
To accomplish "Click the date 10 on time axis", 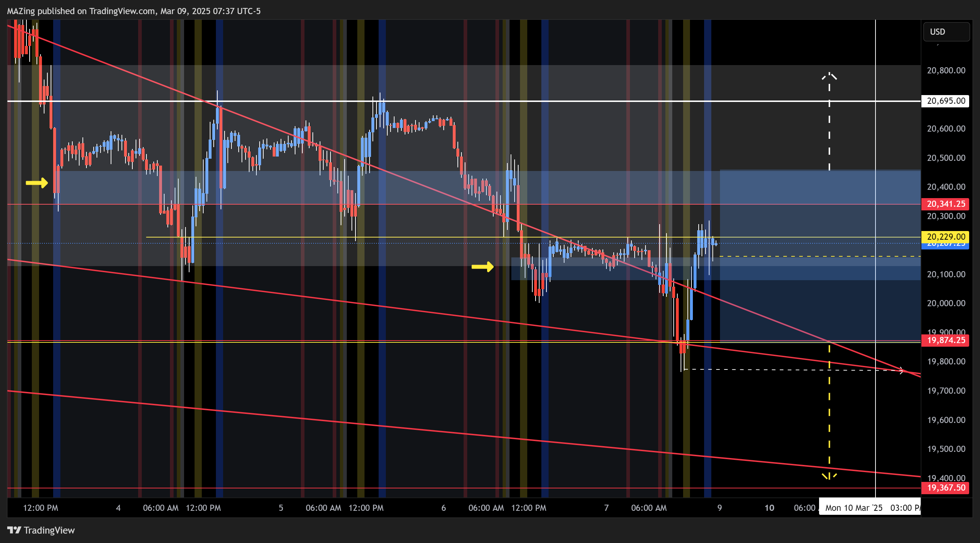I will click(x=769, y=508).
